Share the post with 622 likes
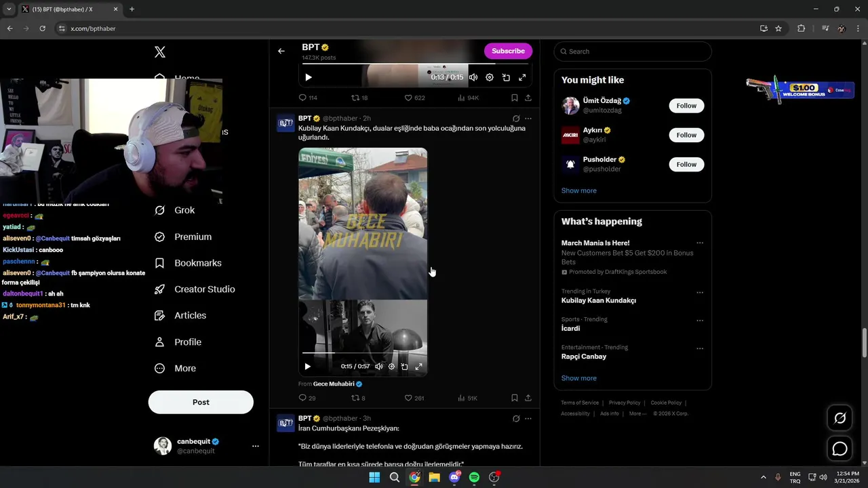 528,98
